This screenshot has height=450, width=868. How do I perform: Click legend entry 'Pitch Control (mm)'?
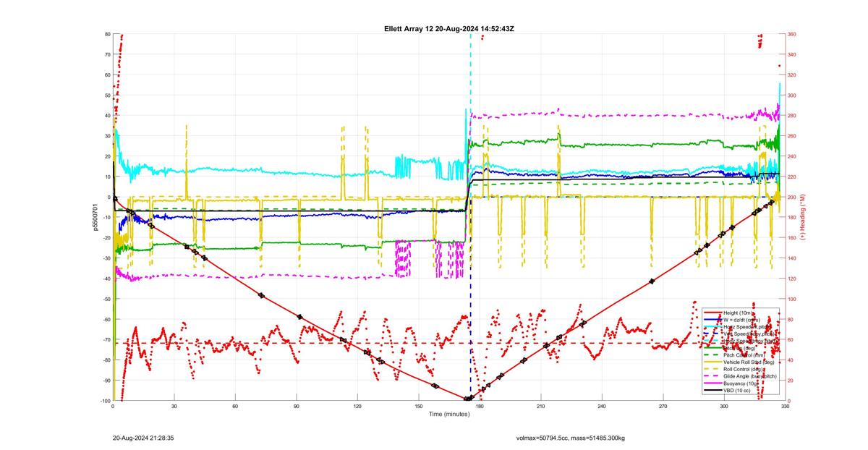744,355
